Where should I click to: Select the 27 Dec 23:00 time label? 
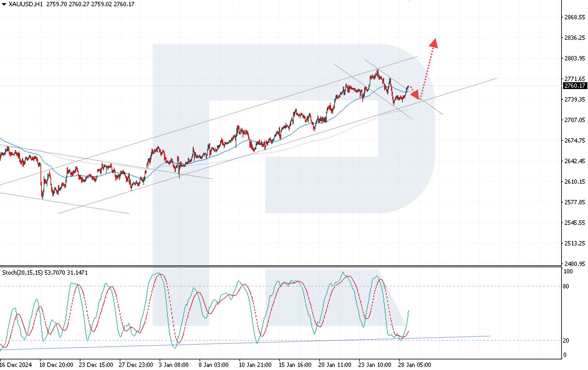136,365
